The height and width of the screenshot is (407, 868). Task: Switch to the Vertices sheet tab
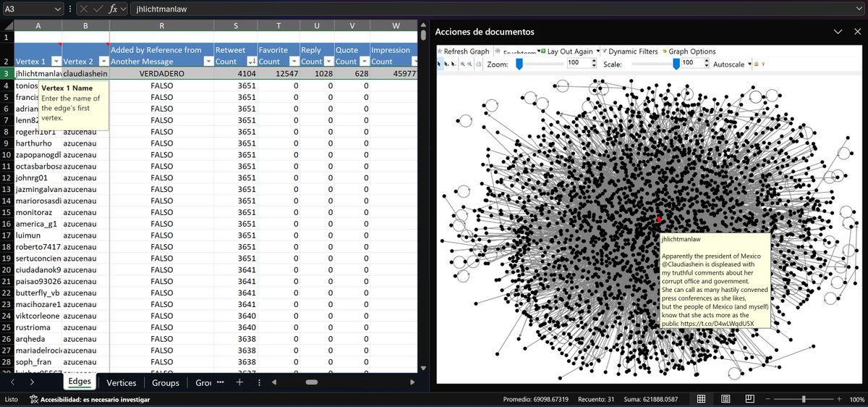click(121, 382)
